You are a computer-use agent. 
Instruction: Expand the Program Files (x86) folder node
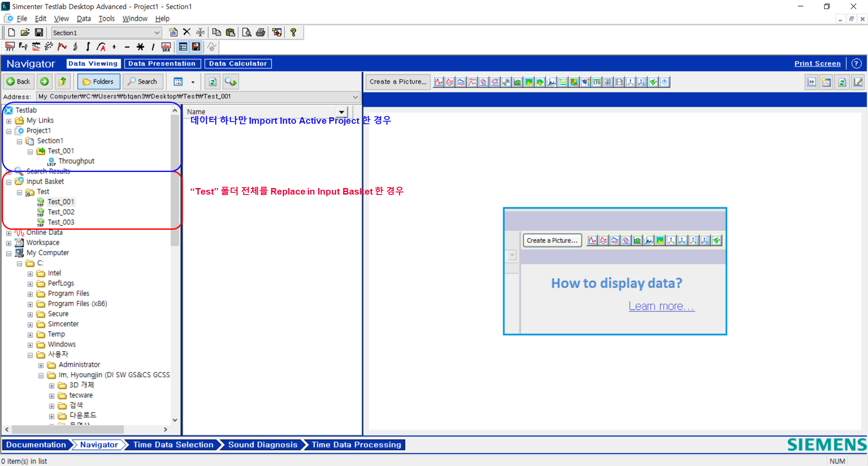click(x=30, y=304)
